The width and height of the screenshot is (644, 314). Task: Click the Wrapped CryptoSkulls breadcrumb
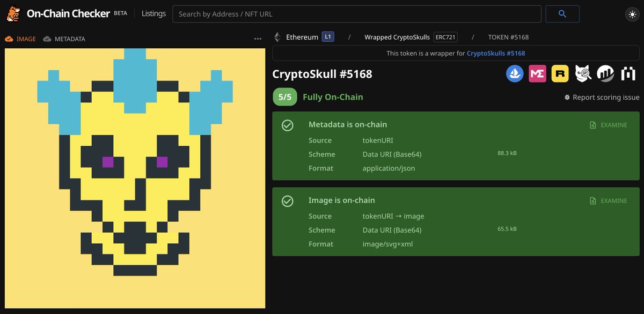click(397, 37)
